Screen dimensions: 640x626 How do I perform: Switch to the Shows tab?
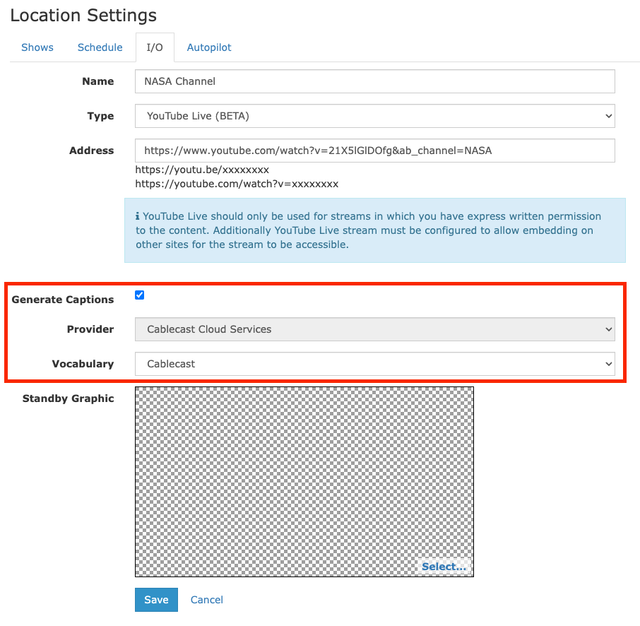tap(37, 47)
